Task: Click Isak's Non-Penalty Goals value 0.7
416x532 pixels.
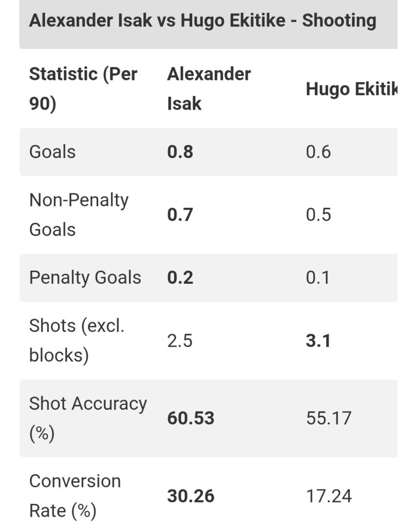Action: (180, 215)
